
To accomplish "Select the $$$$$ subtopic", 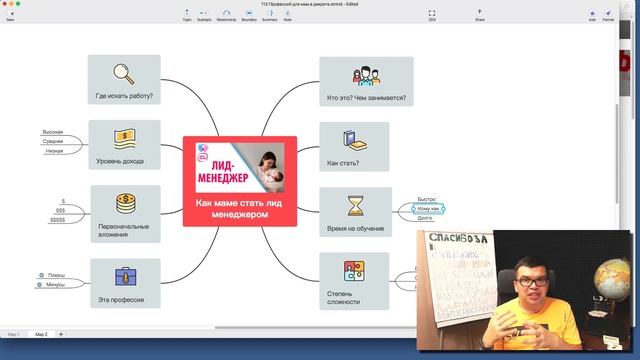I will point(58,220).
